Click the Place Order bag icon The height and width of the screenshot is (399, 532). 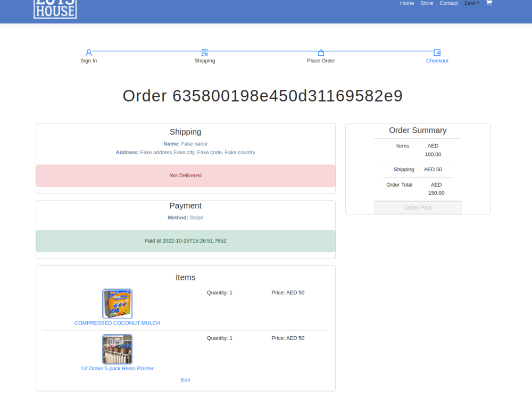(x=321, y=53)
